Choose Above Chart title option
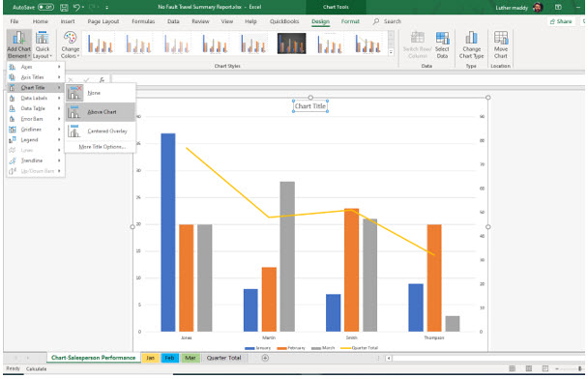This screenshot has width=588, height=379. point(101,112)
